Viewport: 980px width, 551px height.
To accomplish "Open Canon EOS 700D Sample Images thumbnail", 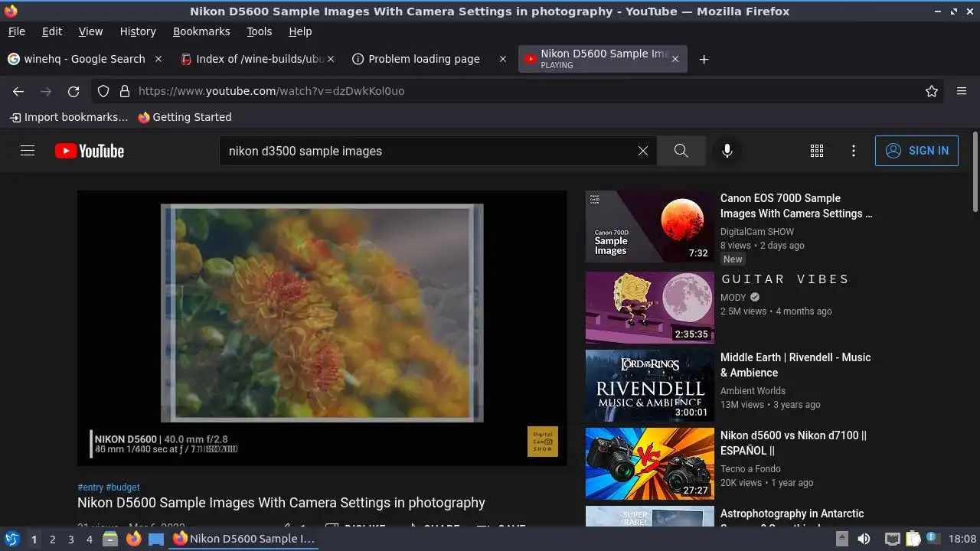I will click(650, 227).
